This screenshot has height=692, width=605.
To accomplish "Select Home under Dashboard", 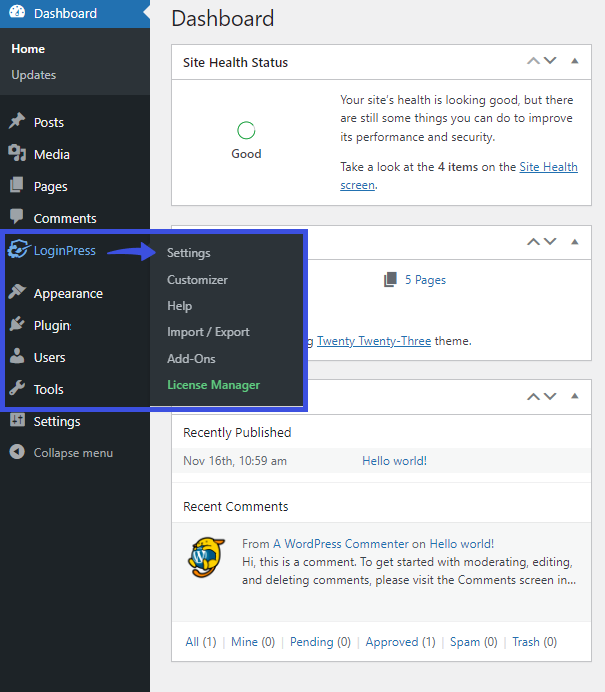I will [28, 49].
